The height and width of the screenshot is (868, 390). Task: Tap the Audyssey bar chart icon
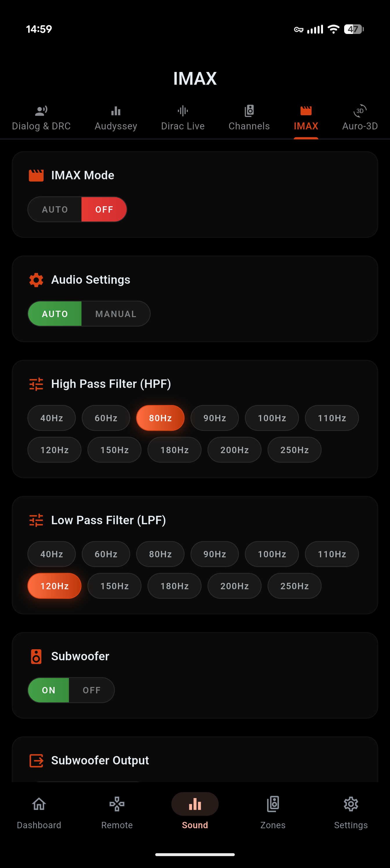(115, 111)
